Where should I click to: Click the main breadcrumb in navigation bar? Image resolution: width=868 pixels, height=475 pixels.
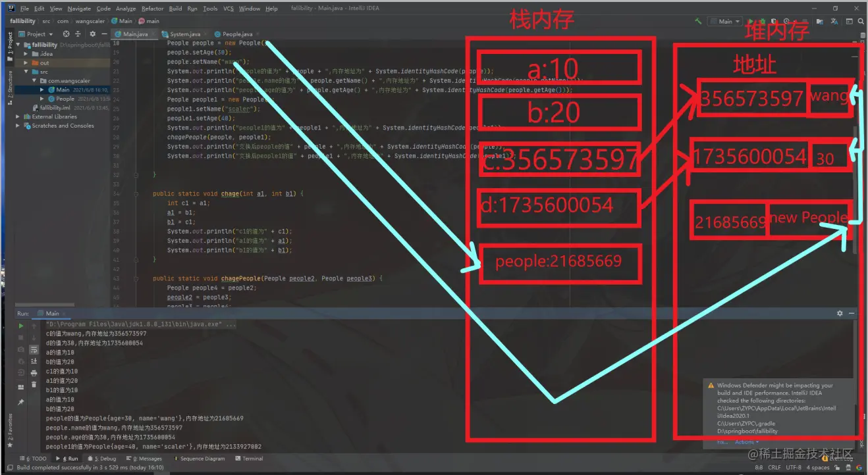(x=149, y=21)
